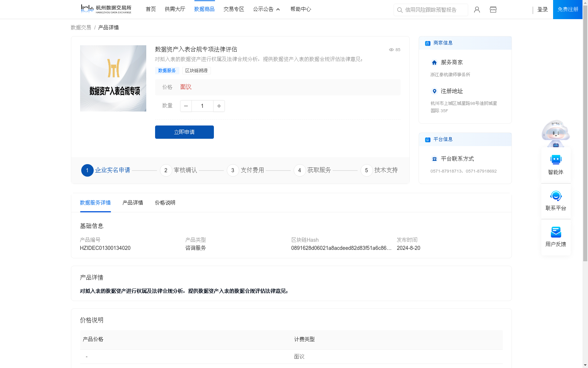Click the 面议 price value in red
This screenshot has height=368, width=588.
click(x=186, y=87)
